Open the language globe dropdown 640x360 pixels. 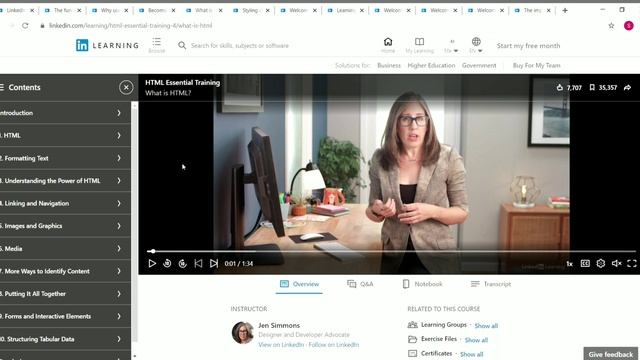pyautogui.click(x=476, y=45)
